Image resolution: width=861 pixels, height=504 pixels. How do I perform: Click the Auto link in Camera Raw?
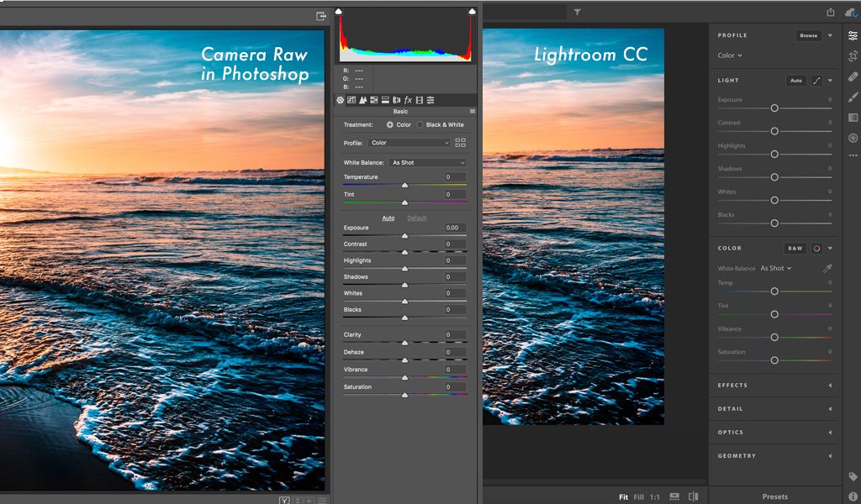[x=388, y=218]
